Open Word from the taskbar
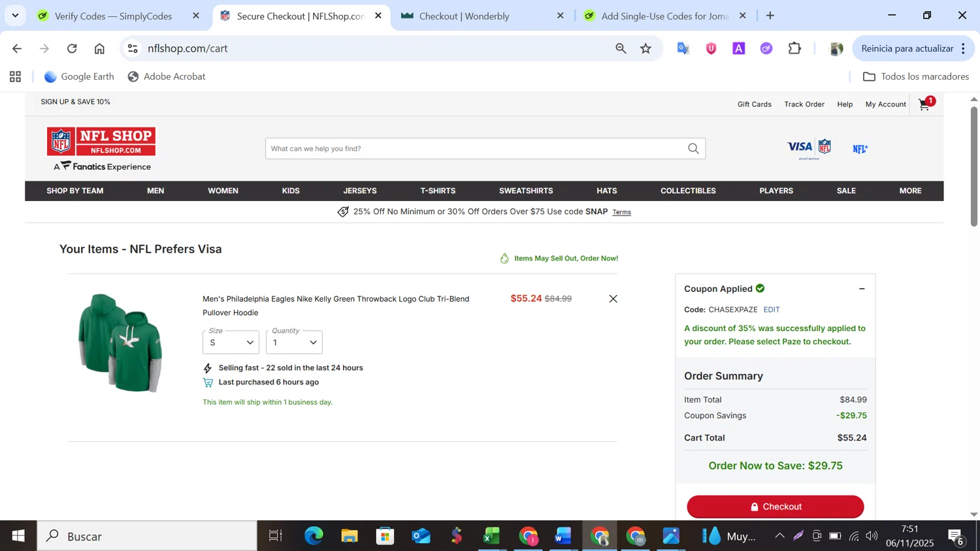 coord(563,536)
